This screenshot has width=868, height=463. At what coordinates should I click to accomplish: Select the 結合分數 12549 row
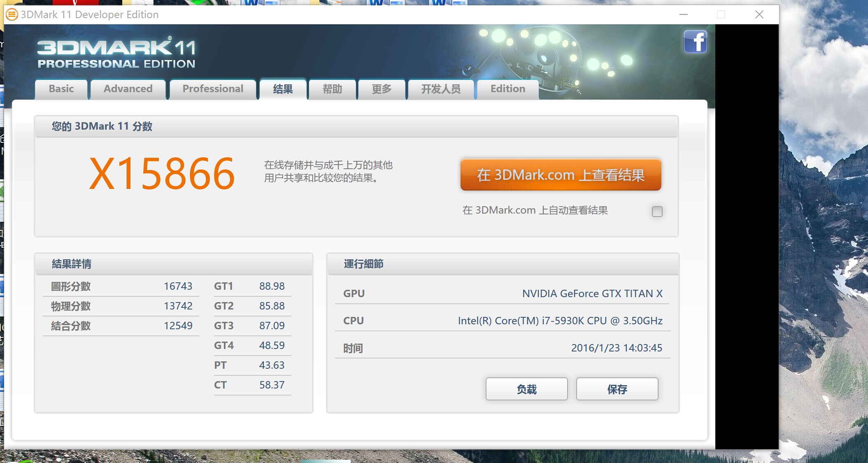coord(121,326)
